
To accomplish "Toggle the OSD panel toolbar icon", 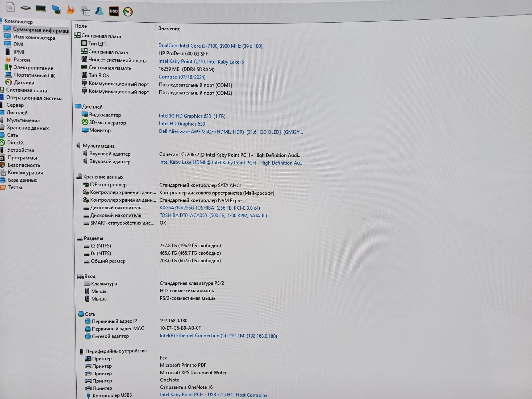I will point(114,11).
